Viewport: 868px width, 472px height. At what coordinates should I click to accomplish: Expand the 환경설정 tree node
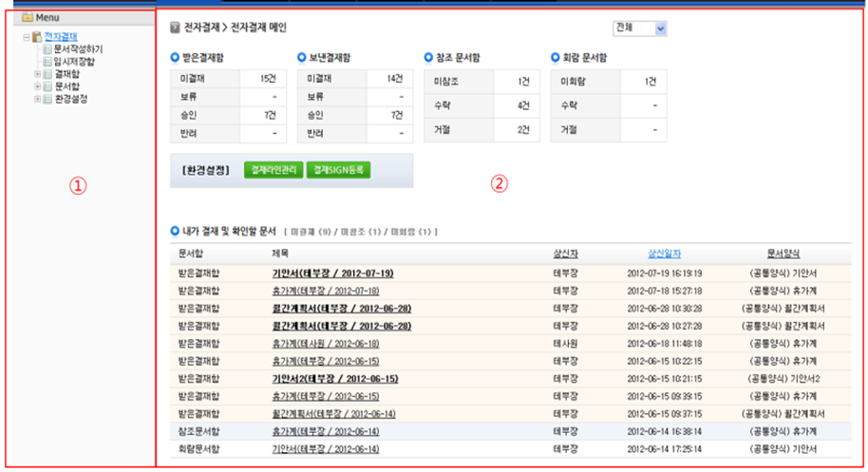(38, 99)
